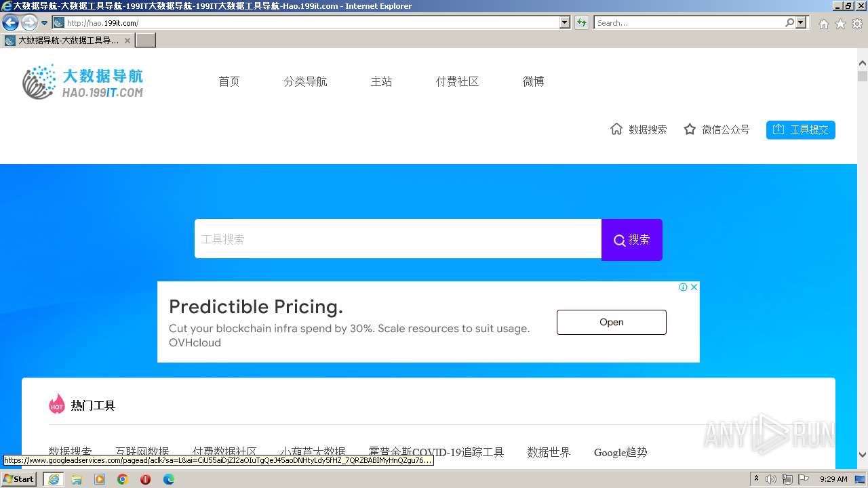The width and height of the screenshot is (868, 488).
Task: Click the 大数据导航 HAO.199IT.COM logo
Action: click(x=82, y=82)
